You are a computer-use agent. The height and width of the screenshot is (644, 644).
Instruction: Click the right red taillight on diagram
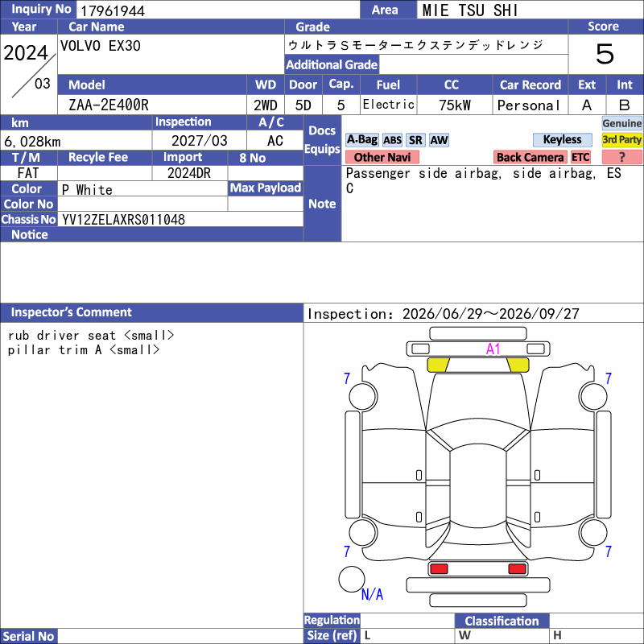click(x=517, y=569)
